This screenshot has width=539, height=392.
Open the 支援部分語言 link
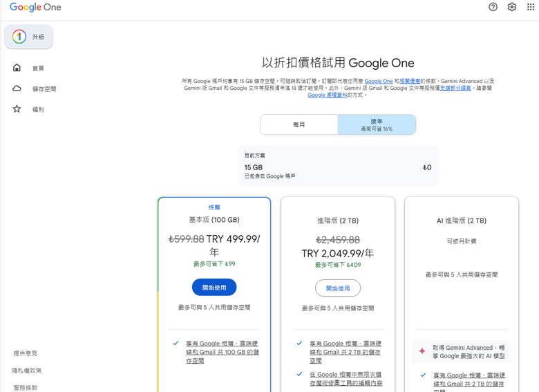pyautogui.click(x=455, y=88)
